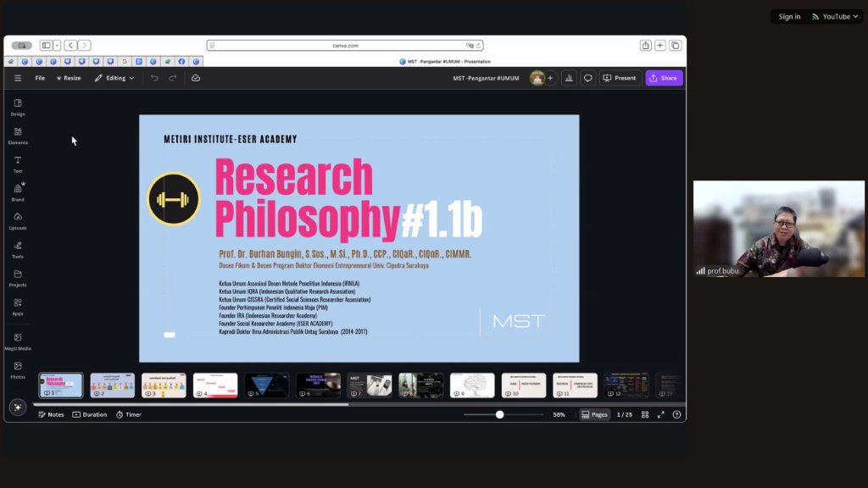
Task: Select the Text tool in sidebar
Action: tap(18, 164)
